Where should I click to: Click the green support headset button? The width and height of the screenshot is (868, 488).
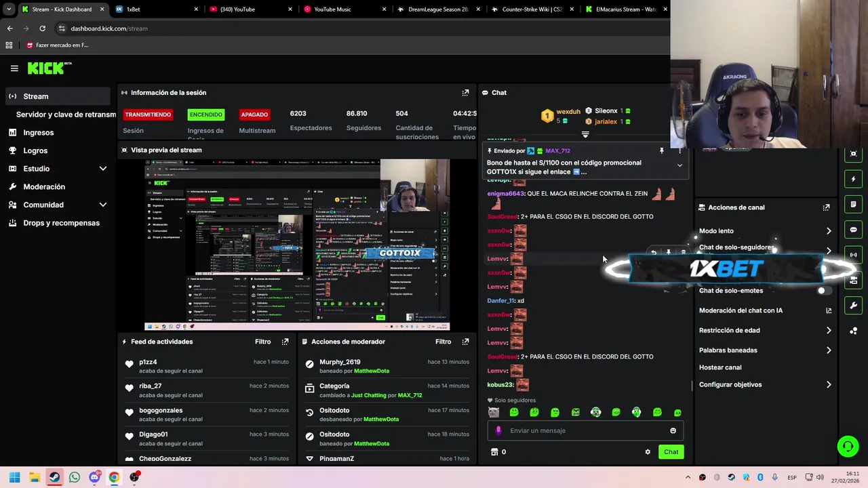click(848, 446)
